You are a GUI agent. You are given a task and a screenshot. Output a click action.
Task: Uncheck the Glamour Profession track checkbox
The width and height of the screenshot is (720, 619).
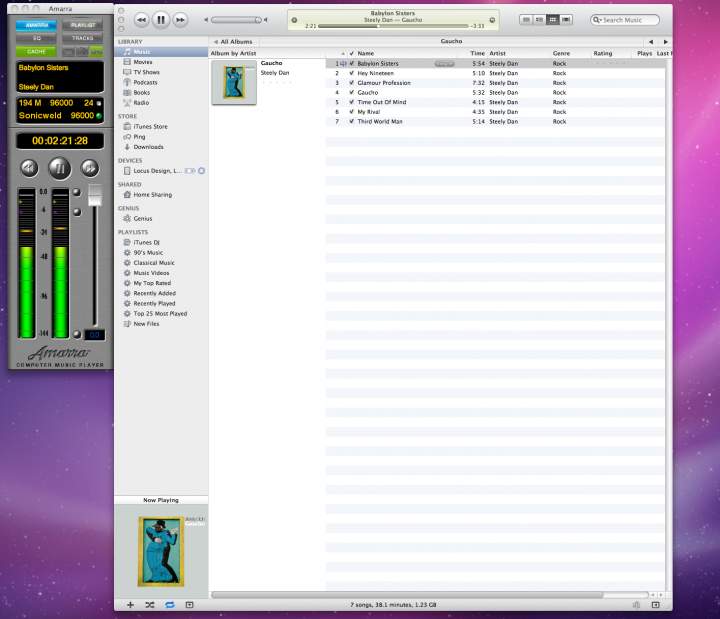(352, 83)
